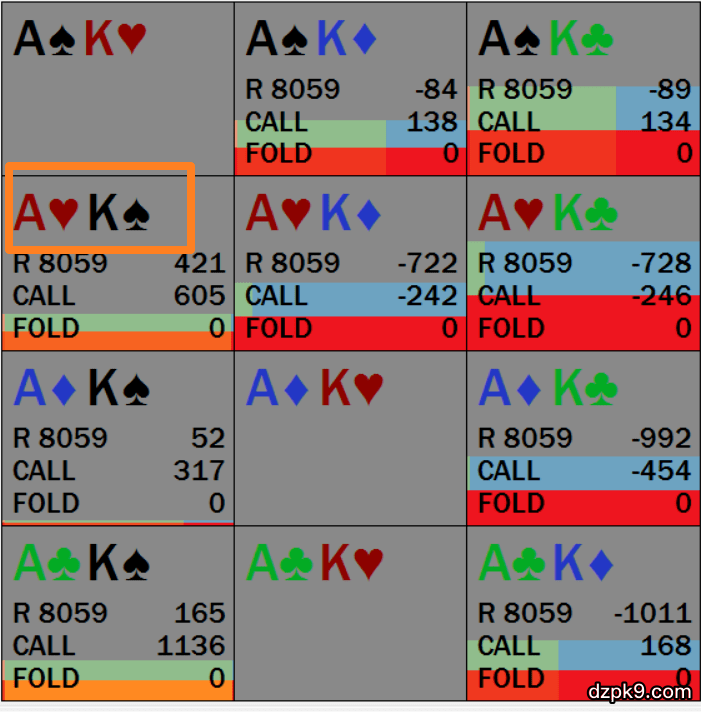Click the A♣K♦ card combo header
The width and height of the screenshot is (701, 713).
click(546, 564)
